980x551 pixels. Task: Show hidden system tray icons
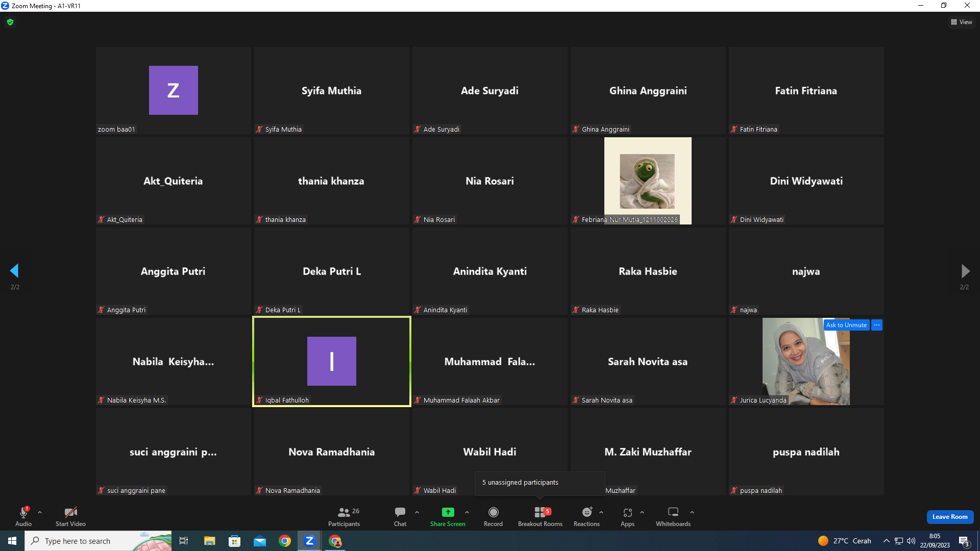click(887, 541)
